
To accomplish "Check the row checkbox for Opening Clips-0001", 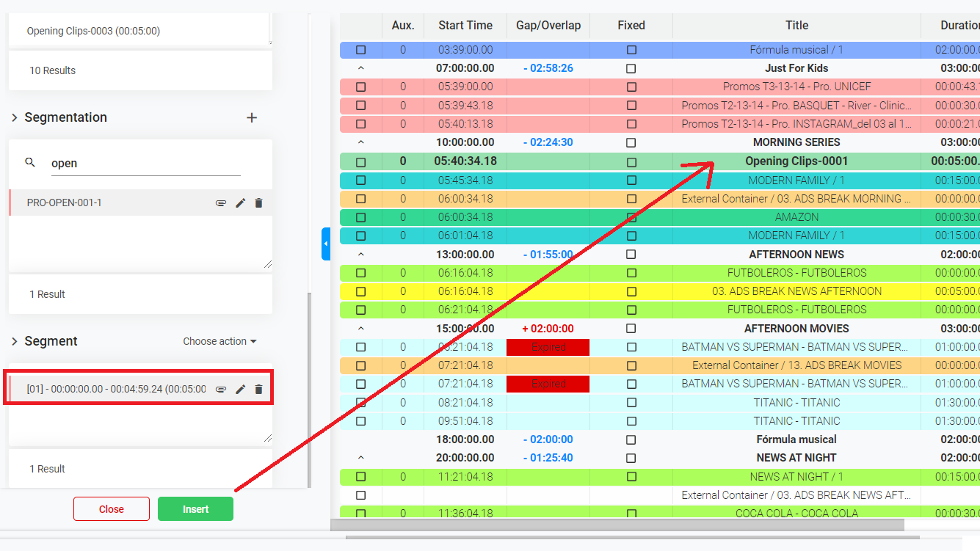I will tap(360, 162).
